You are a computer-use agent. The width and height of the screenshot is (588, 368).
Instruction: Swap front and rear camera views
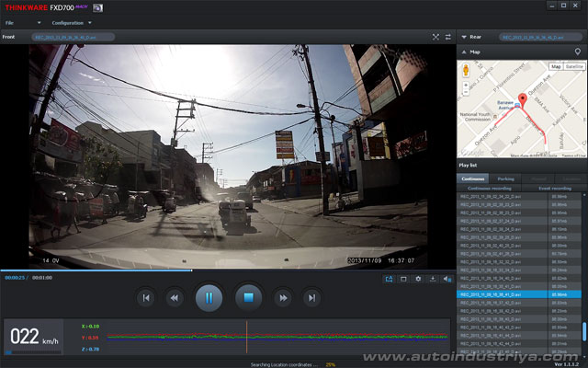448,37
